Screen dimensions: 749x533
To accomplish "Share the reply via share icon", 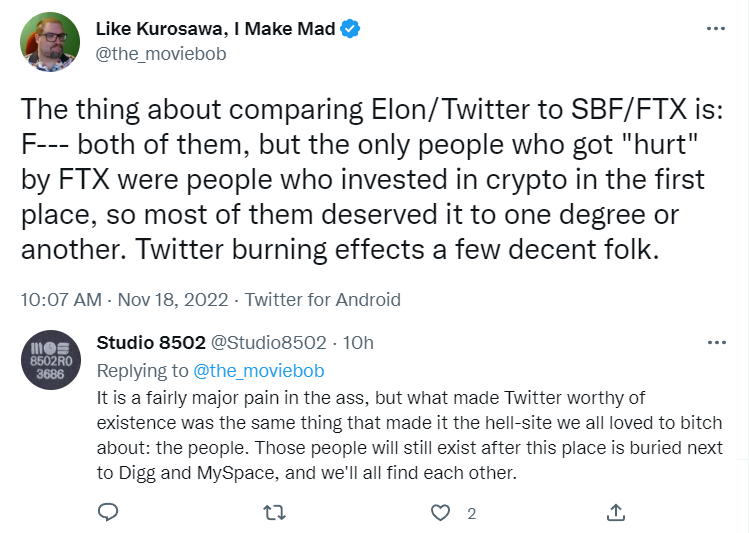I will (616, 513).
